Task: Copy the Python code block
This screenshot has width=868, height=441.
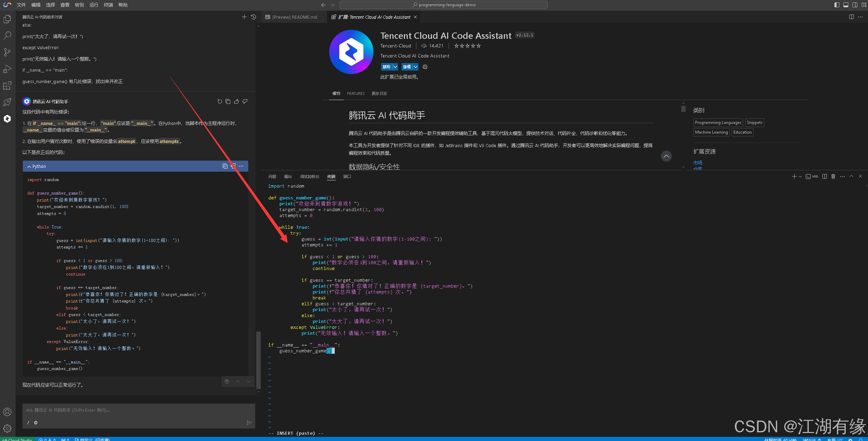Action: point(225,166)
